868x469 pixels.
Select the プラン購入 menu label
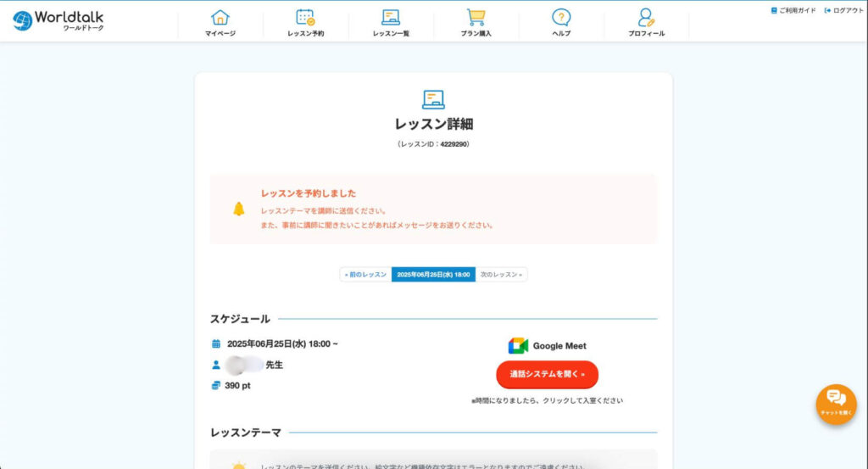point(476,34)
